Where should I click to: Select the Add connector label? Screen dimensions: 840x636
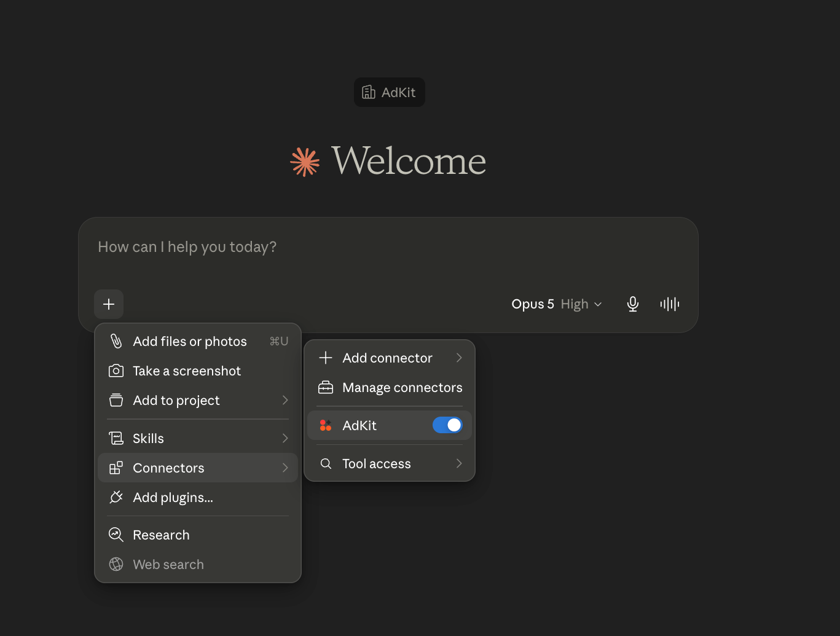pos(388,358)
